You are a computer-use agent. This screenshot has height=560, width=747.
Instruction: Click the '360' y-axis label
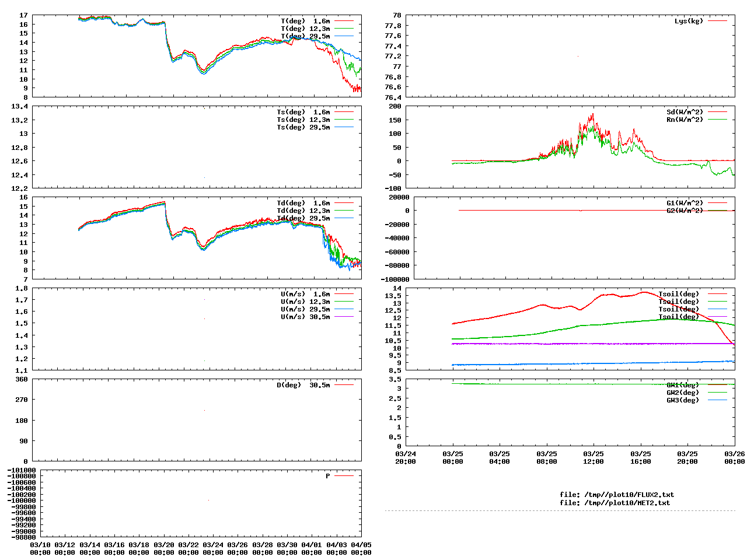[x=22, y=379]
